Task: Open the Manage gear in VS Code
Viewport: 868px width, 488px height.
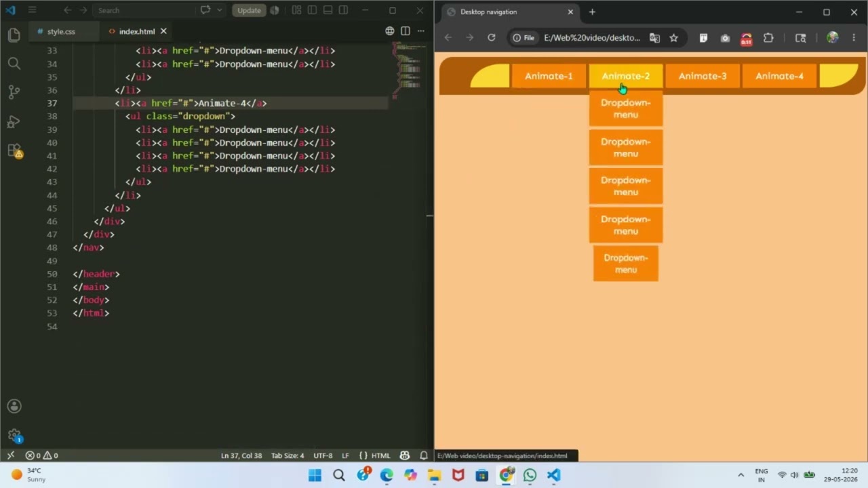Action: pyautogui.click(x=14, y=436)
